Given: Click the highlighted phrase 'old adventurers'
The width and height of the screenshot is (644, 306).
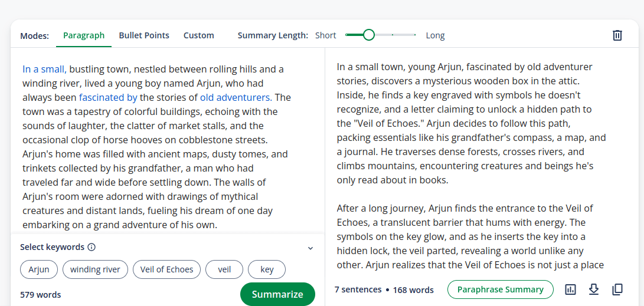Looking at the screenshot, I should coord(236,97).
